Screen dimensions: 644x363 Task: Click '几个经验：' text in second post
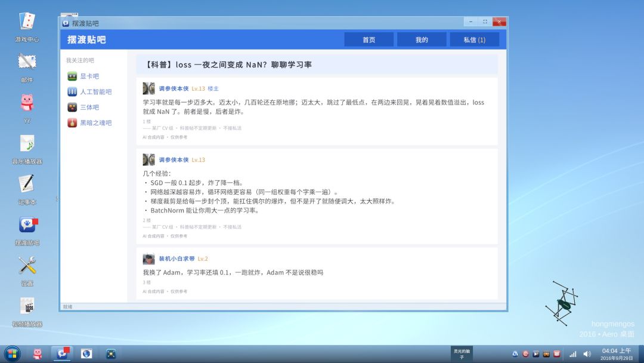pyautogui.click(x=156, y=174)
